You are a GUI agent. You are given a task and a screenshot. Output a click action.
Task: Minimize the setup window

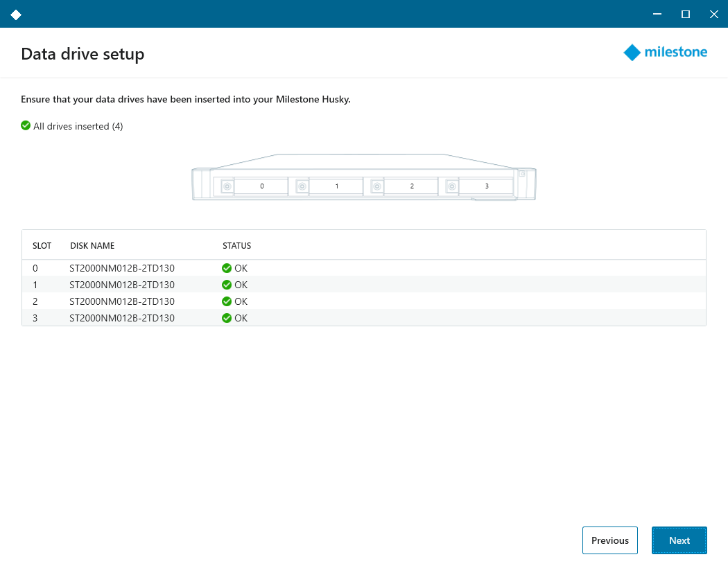click(657, 14)
